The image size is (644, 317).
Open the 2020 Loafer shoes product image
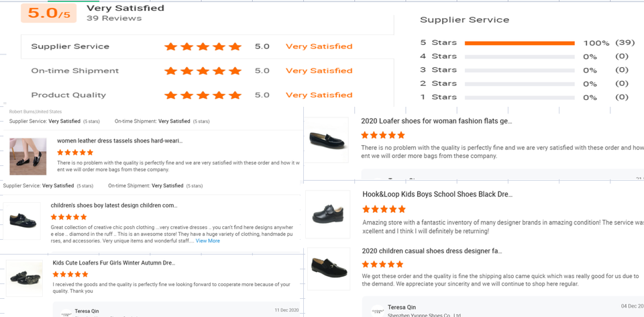(328, 140)
